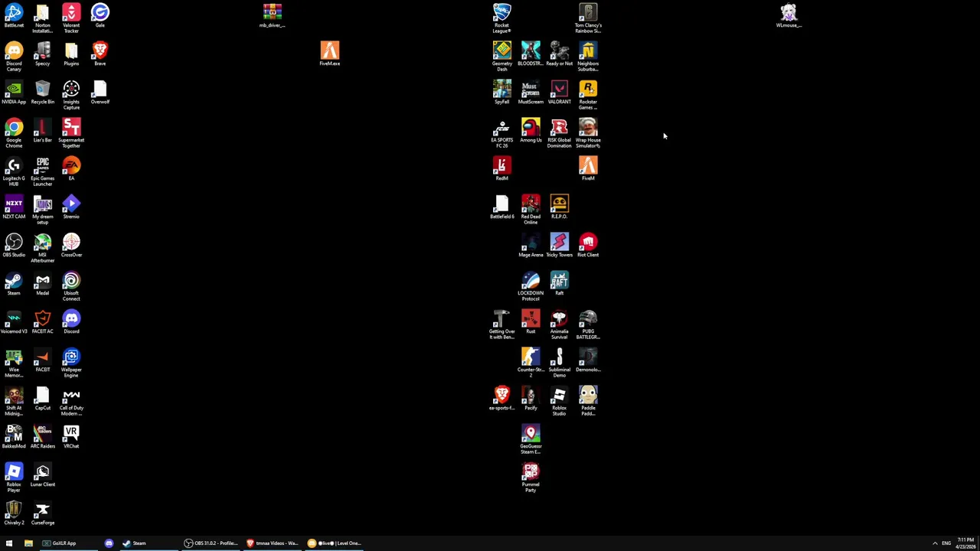
Task: Select the mb_driver archive icon
Action: tap(272, 16)
